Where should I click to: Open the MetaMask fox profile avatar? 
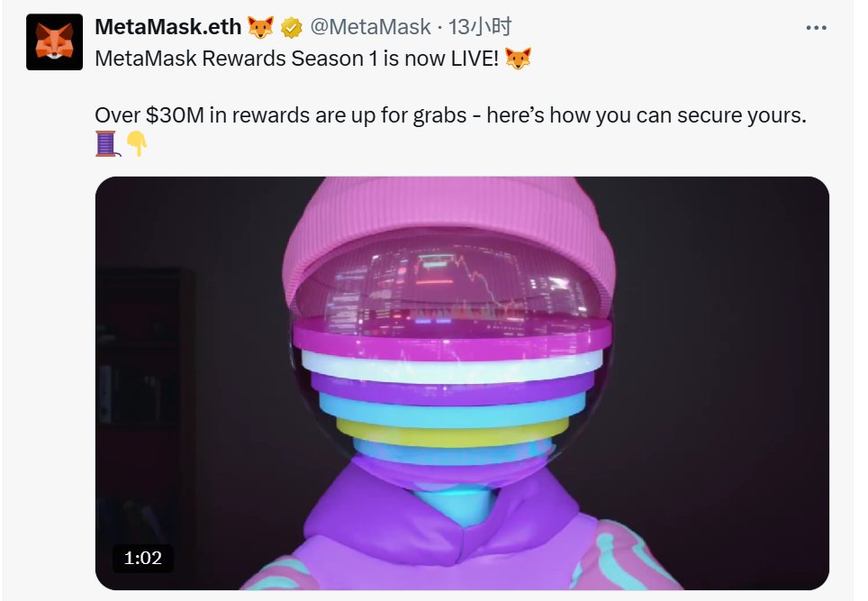coord(54,42)
